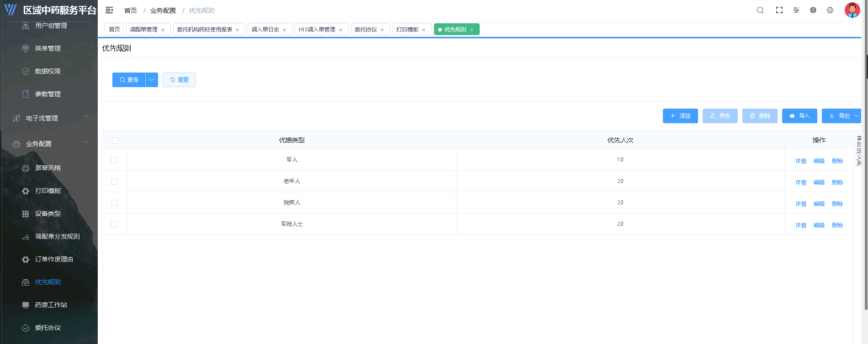Open 详情 for the 残疾人 row
The image size is (868, 344).
[801, 204]
